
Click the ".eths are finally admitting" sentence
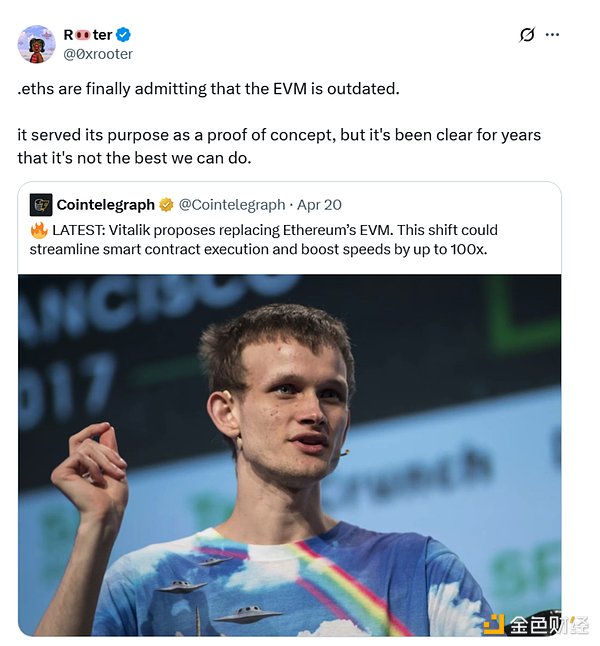[208, 88]
